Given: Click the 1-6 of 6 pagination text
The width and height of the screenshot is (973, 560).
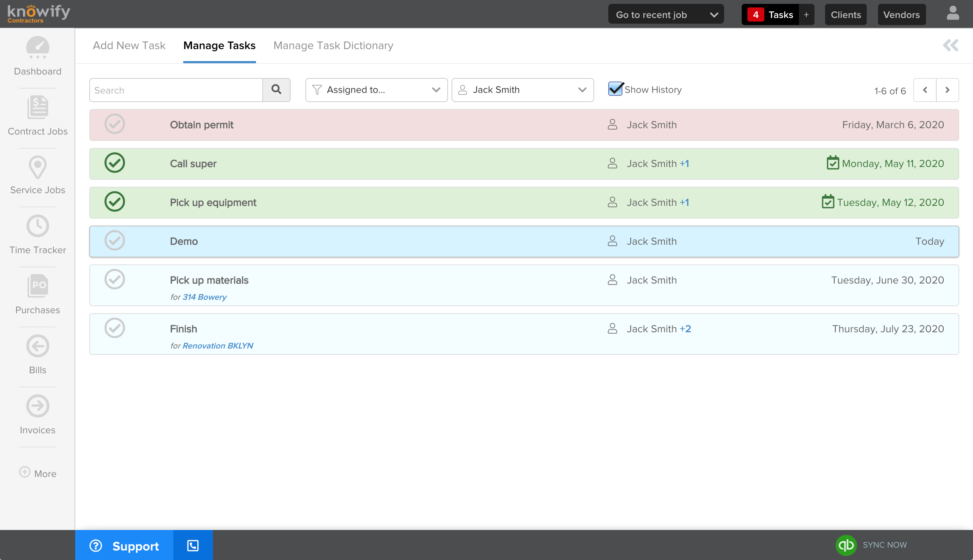Looking at the screenshot, I should point(890,91).
